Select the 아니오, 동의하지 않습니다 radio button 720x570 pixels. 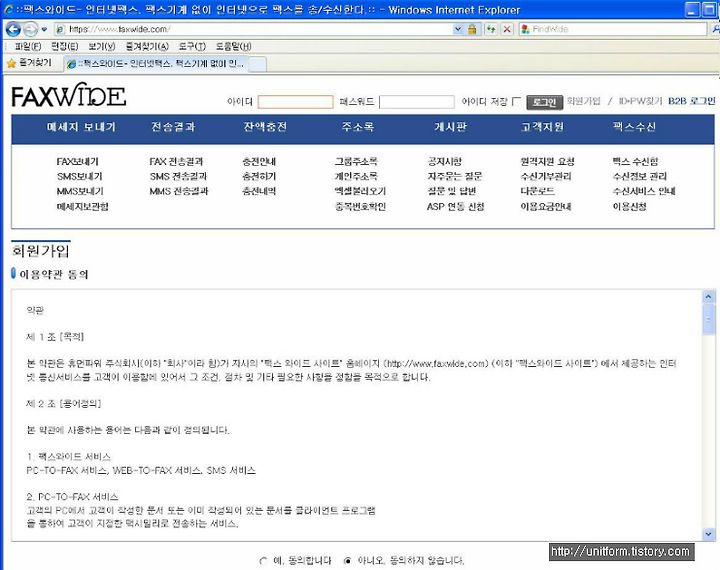(x=348, y=561)
